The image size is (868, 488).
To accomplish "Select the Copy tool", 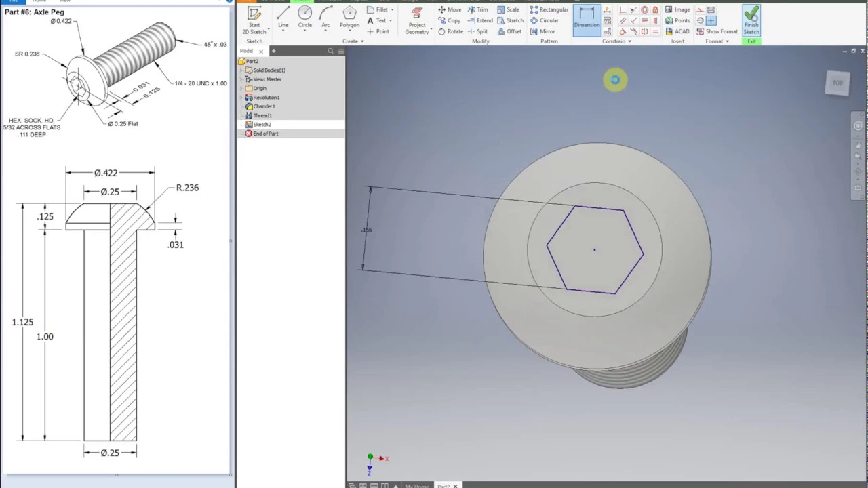I will tap(449, 20).
